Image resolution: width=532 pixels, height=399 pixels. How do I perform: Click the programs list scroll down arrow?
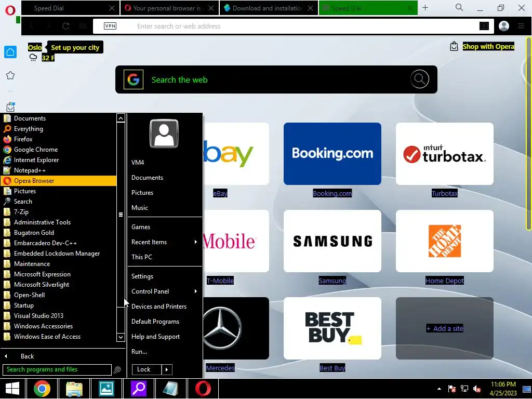point(121,337)
